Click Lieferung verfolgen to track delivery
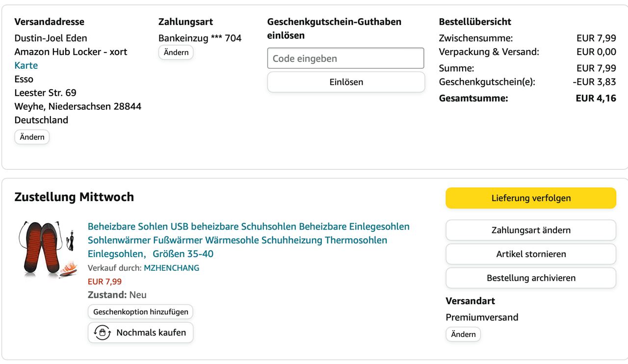The height and width of the screenshot is (364, 628). [531, 198]
